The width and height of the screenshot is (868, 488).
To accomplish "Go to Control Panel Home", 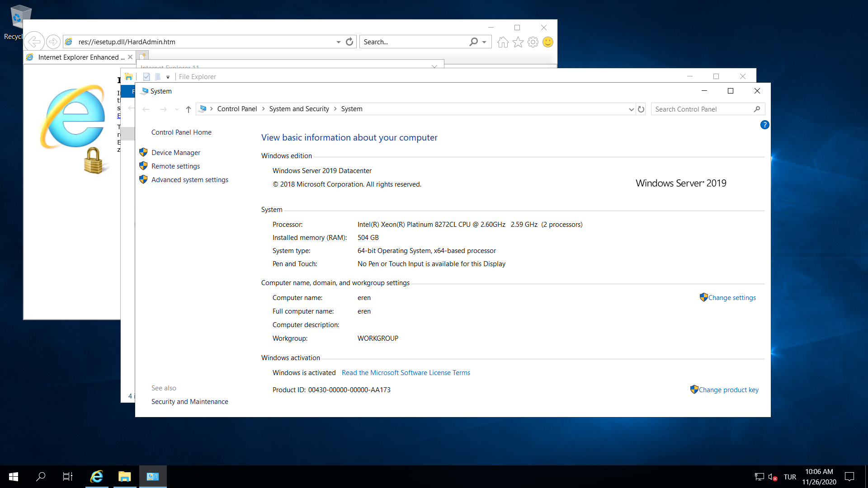I will point(181,132).
